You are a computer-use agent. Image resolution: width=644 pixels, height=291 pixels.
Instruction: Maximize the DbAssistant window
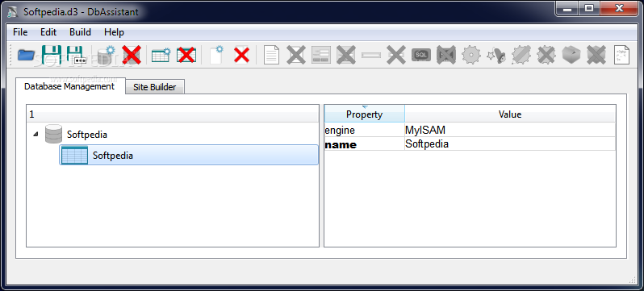(x=589, y=8)
